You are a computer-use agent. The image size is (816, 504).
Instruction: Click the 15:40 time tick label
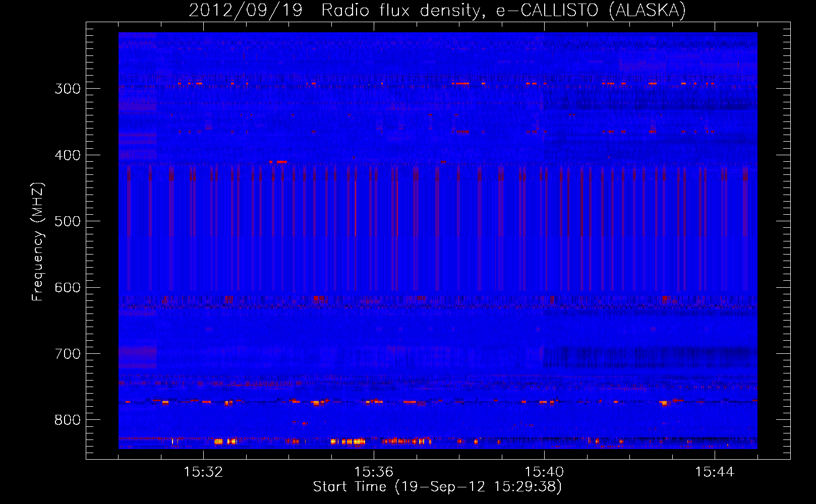(544, 472)
